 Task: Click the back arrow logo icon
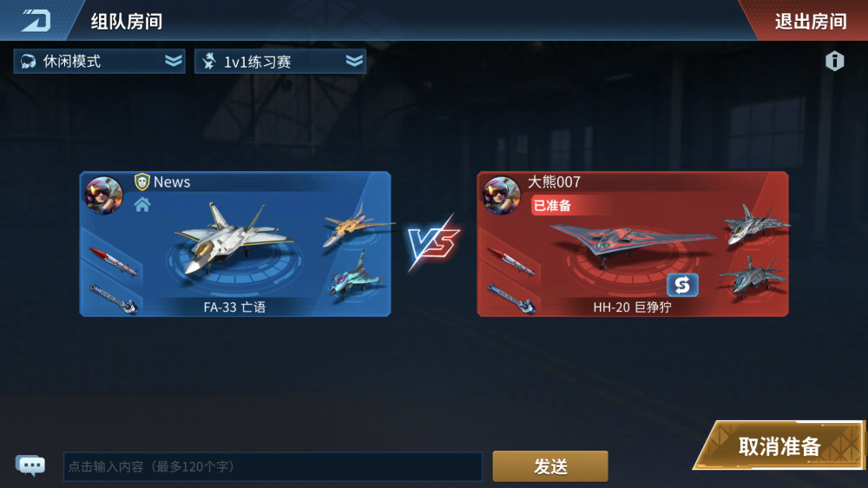click(36, 21)
